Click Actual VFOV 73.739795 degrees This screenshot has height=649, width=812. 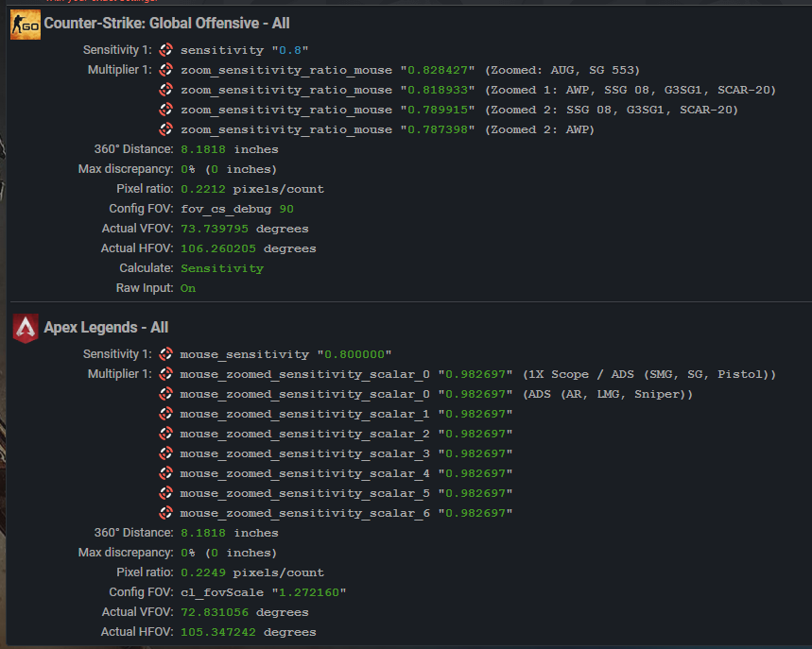(245, 229)
